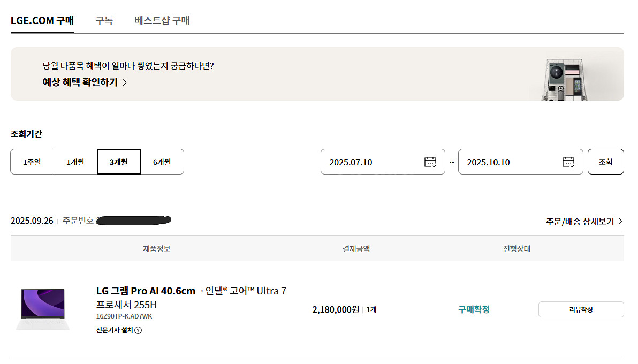Click the arrow beside 예상 혜택 확인하기
The image size is (638, 364).
point(125,82)
